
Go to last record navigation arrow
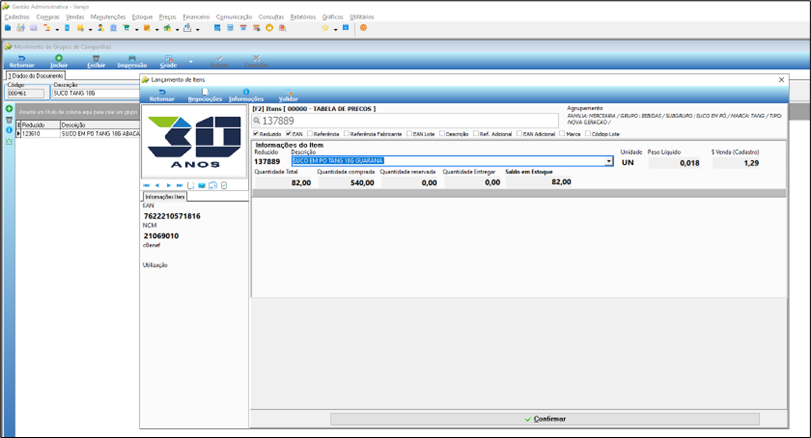[179, 185]
